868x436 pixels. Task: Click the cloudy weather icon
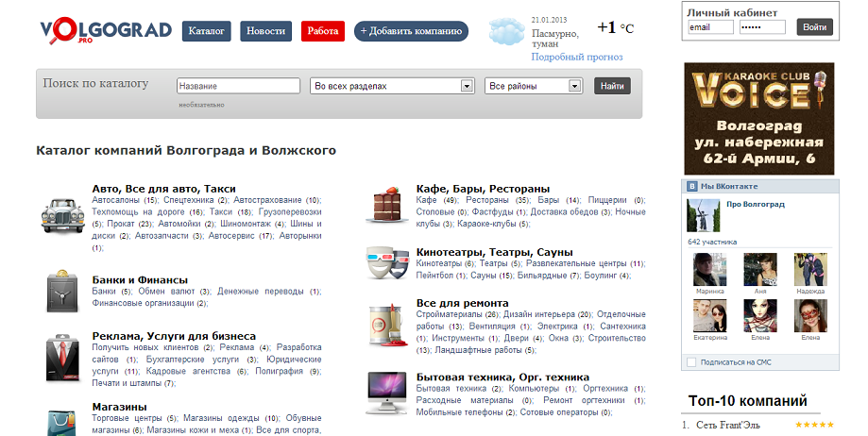click(x=506, y=31)
